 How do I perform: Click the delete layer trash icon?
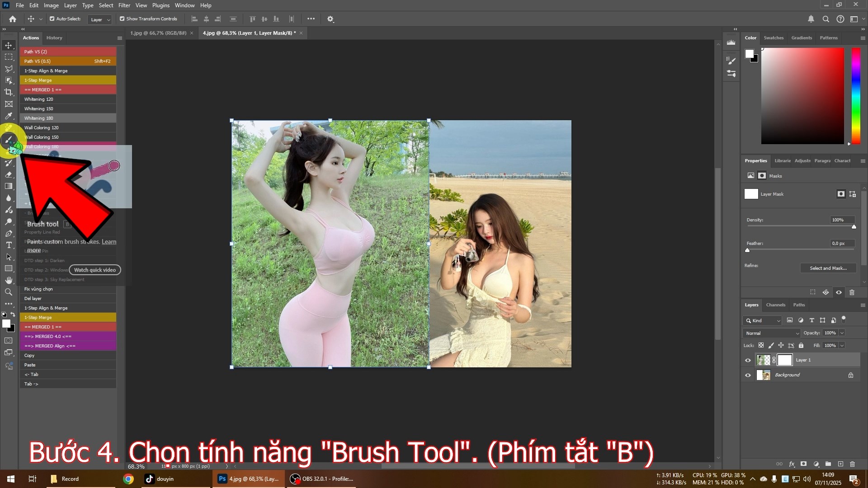point(853,464)
